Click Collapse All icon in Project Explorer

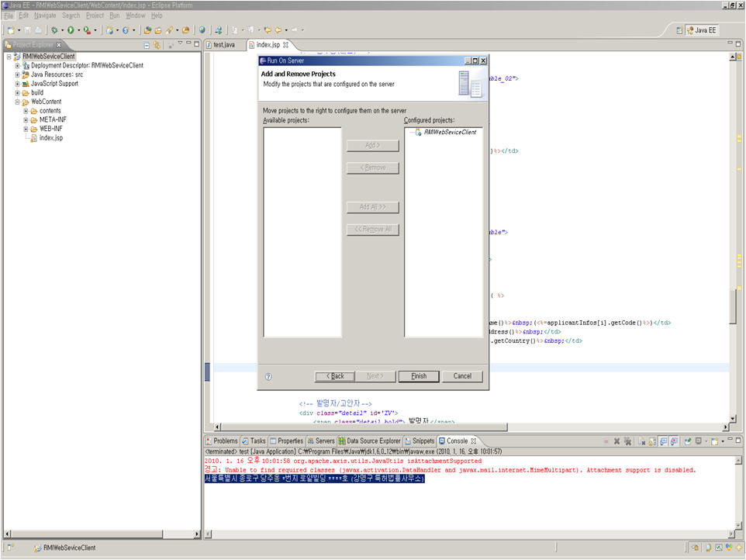point(147,45)
